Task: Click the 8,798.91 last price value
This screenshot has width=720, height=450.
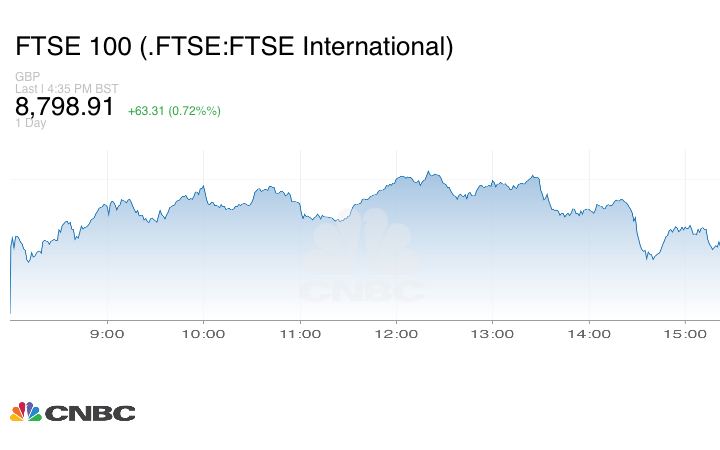Action: pyautogui.click(x=65, y=107)
